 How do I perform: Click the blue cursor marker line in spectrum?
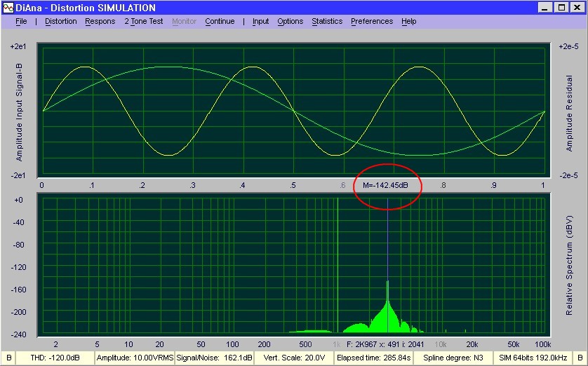[388, 240]
